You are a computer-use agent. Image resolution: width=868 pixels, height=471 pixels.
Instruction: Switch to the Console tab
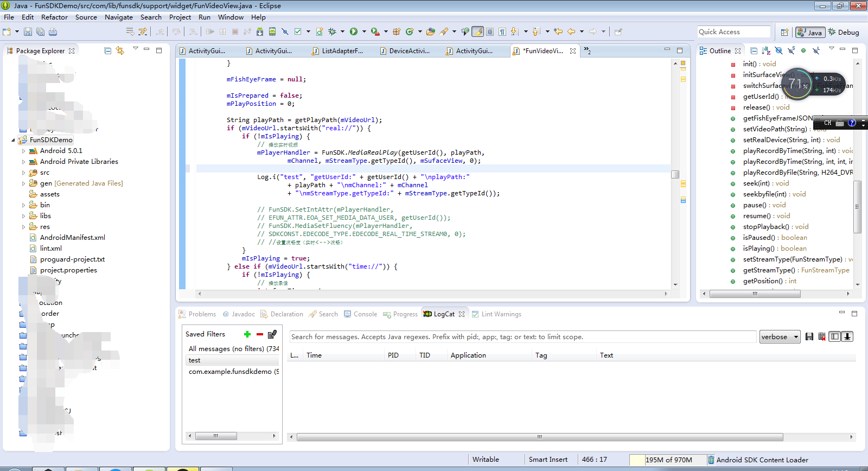pos(365,314)
